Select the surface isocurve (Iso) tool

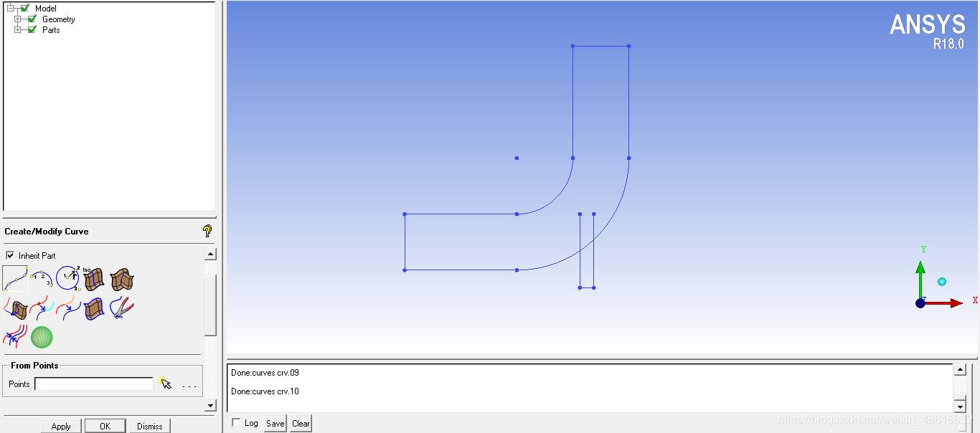point(95,278)
